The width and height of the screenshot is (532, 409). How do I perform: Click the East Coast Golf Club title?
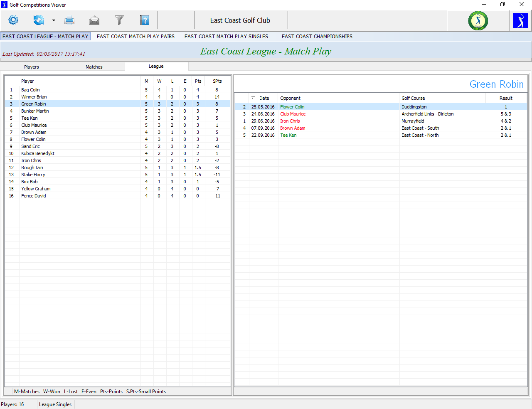(x=240, y=20)
